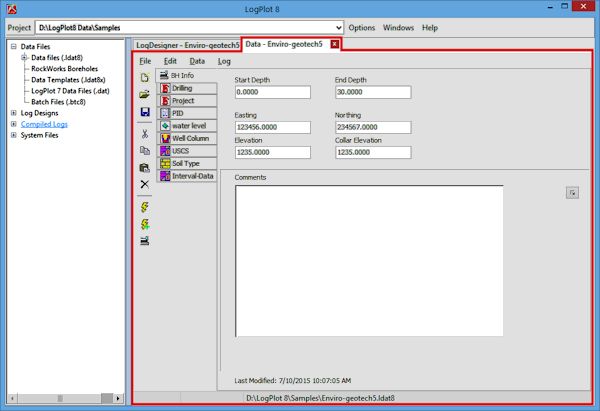Screen dimensions: 600x411
Task: Click the New file icon in the data toolbar
Action: [145, 78]
